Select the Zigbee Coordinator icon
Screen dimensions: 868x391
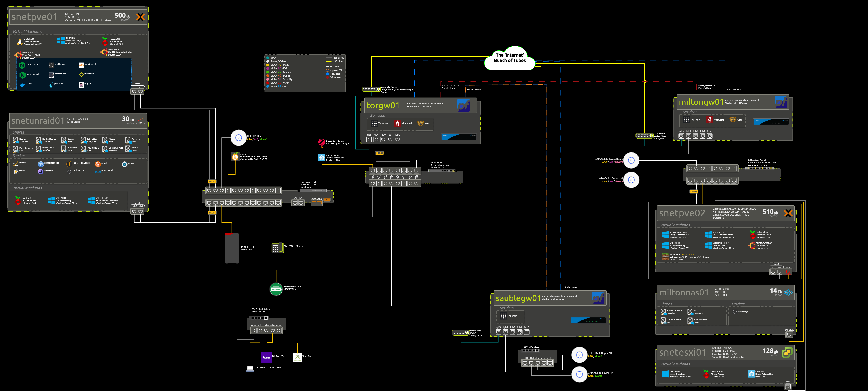321,142
